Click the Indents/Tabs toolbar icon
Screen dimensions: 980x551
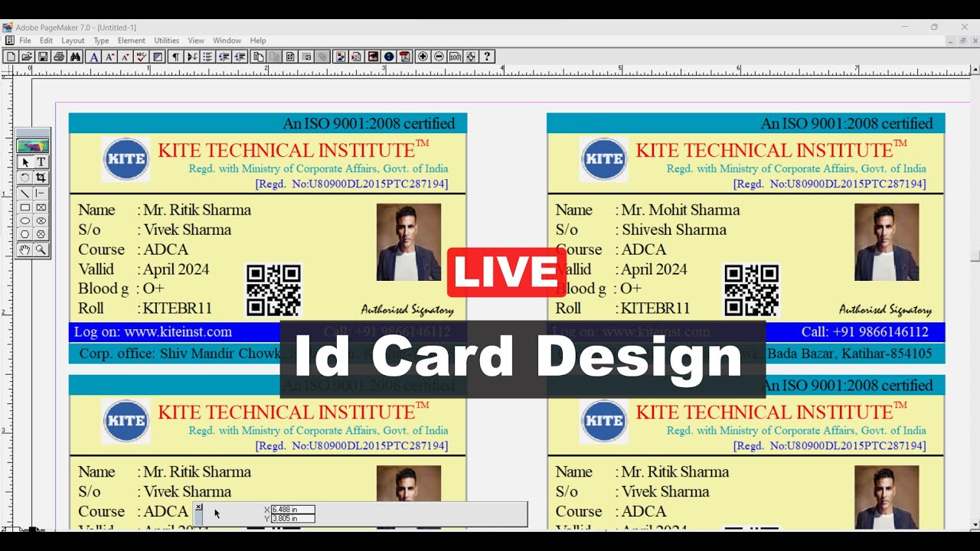pos(192,57)
